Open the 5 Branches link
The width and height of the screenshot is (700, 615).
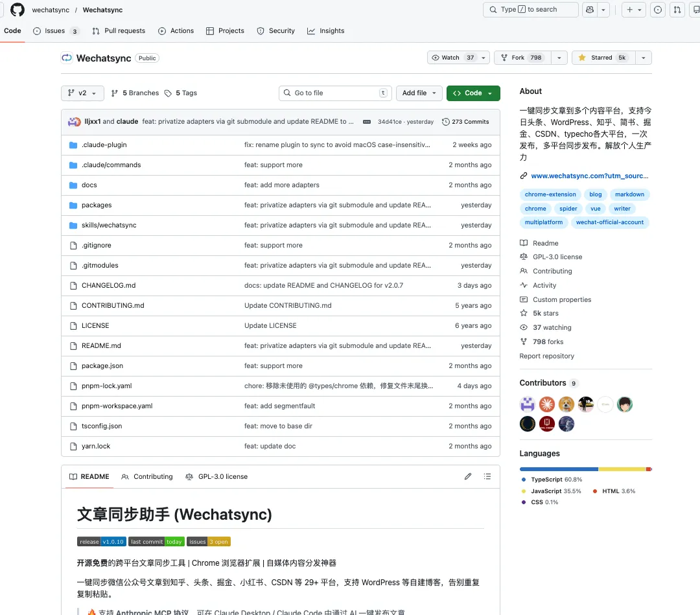(x=135, y=93)
